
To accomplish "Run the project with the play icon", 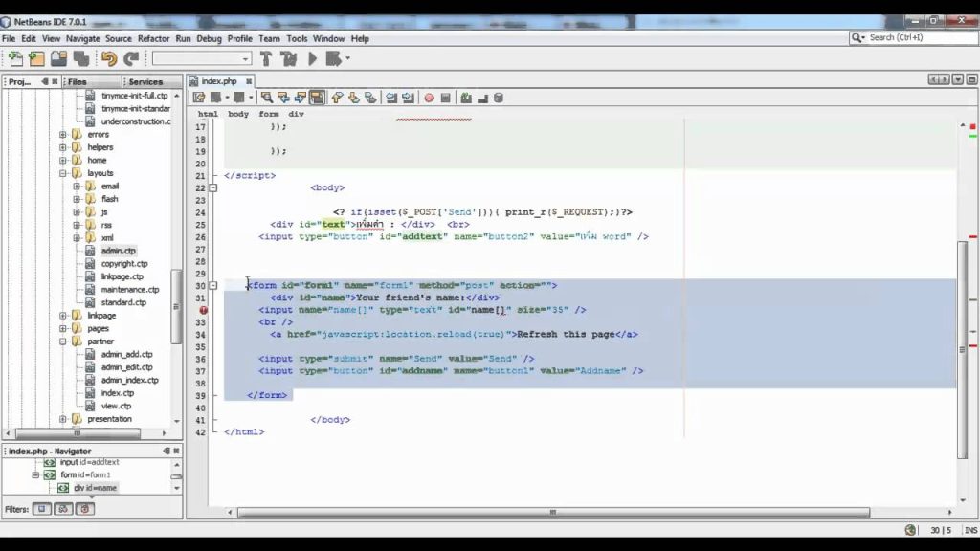I will point(313,58).
